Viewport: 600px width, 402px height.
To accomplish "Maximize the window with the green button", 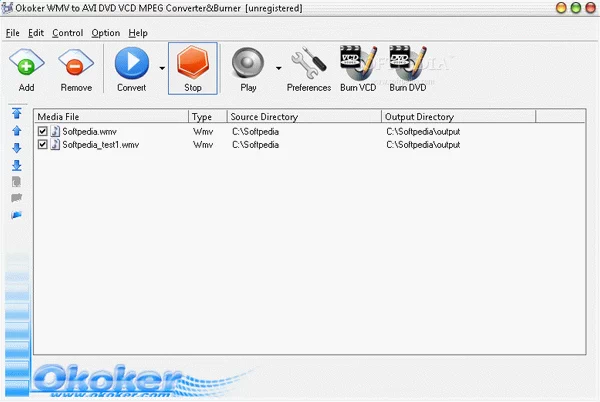I will tap(576, 8).
